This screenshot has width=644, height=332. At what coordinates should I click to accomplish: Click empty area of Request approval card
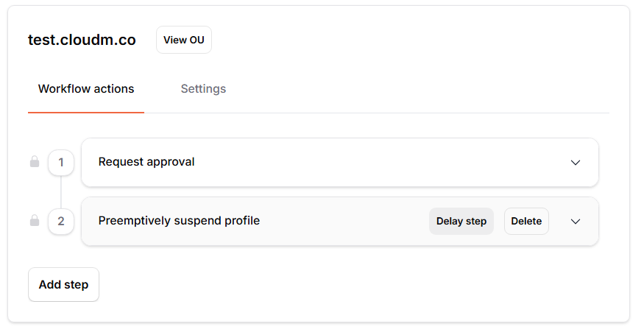point(369,162)
